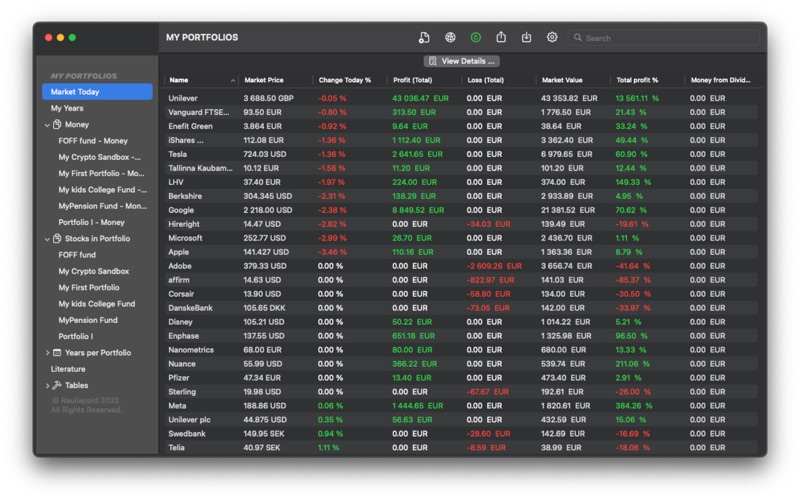Sort by Loss (Total) column header
This screenshot has height=500, width=800.
click(486, 80)
